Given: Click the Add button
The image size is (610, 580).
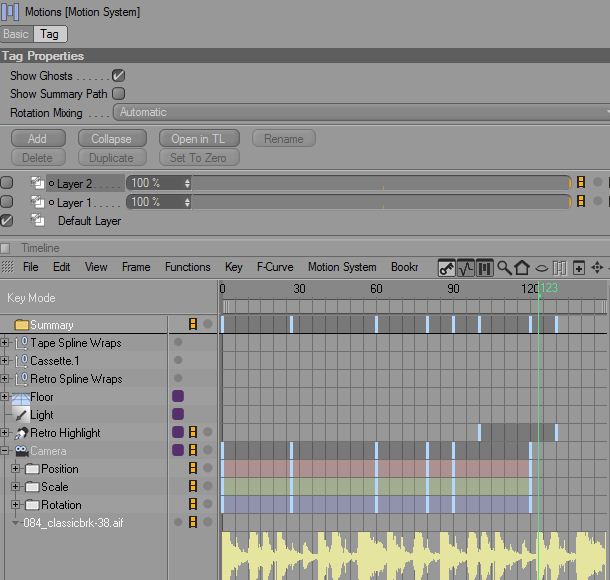Looking at the screenshot, I should tap(37, 139).
